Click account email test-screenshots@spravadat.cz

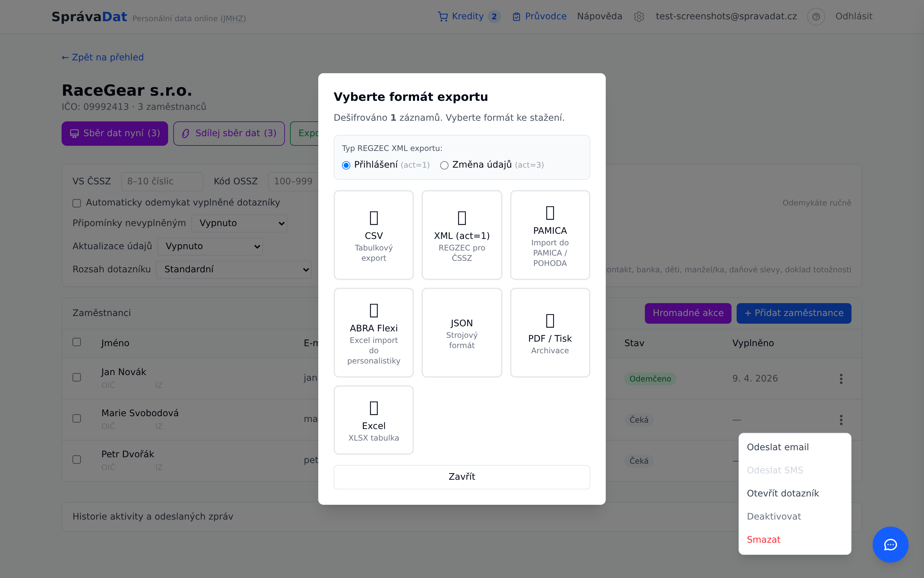tap(726, 16)
